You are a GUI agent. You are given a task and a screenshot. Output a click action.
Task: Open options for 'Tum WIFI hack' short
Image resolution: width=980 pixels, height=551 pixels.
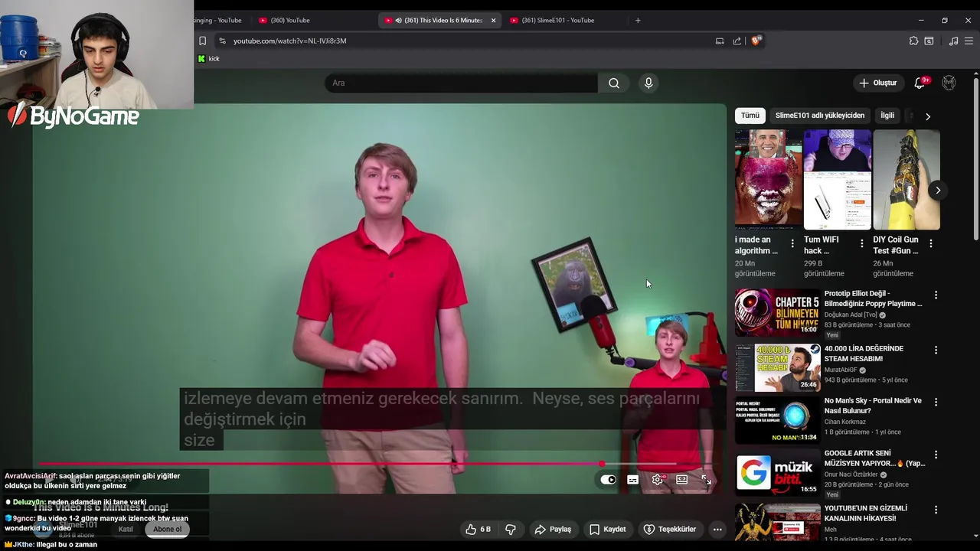pos(861,243)
